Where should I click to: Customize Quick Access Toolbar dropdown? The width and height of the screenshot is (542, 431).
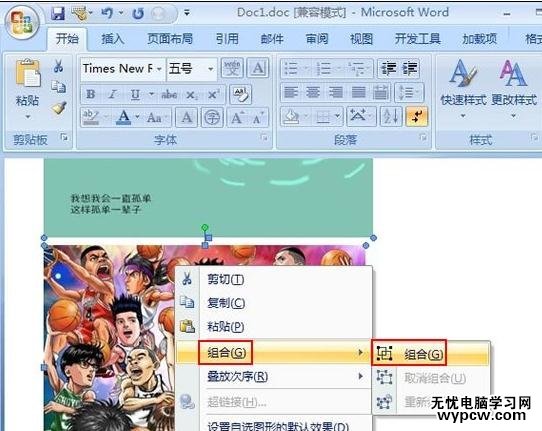[x=187, y=13]
